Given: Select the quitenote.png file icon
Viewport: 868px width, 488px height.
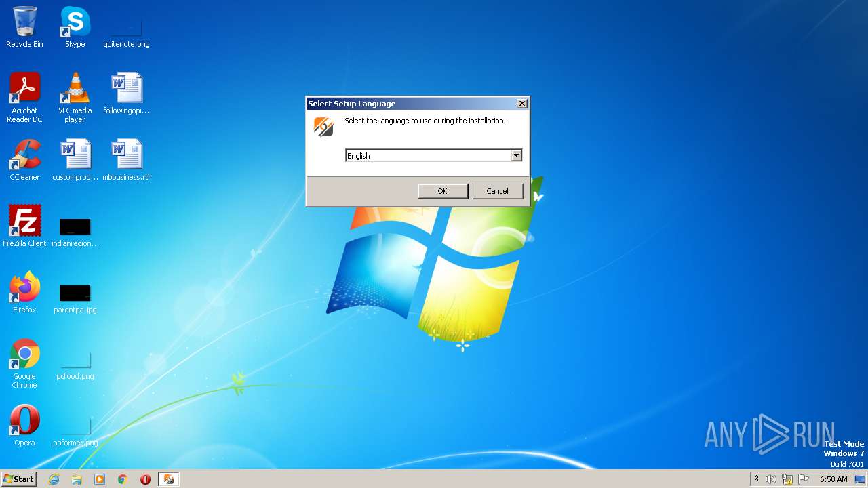Looking at the screenshot, I should coord(126,27).
